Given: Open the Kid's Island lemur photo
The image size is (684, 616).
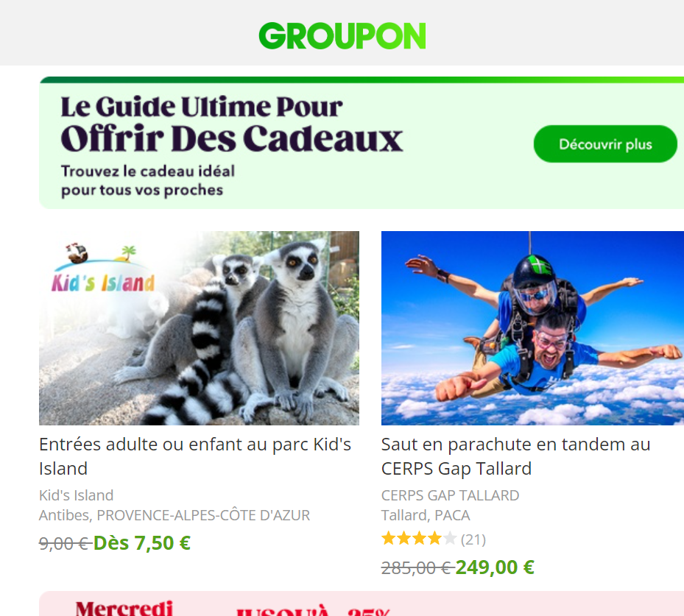Looking at the screenshot, I should (199, 328).
